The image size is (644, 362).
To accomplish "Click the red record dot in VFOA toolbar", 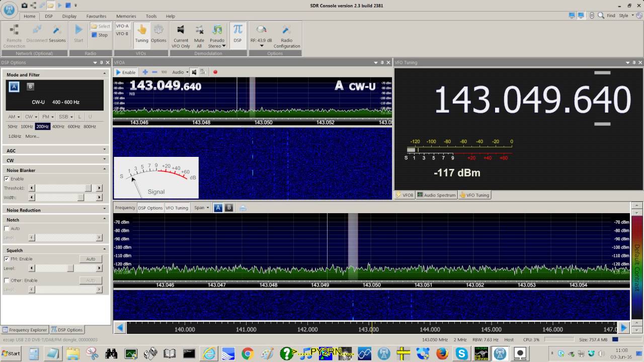I will click(215, 72).
